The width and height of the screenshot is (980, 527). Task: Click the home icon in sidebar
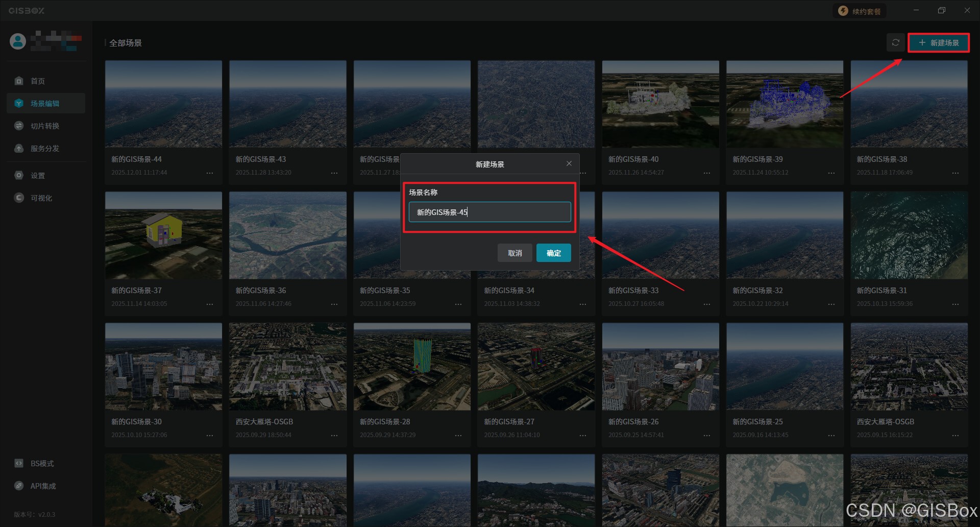19,81
